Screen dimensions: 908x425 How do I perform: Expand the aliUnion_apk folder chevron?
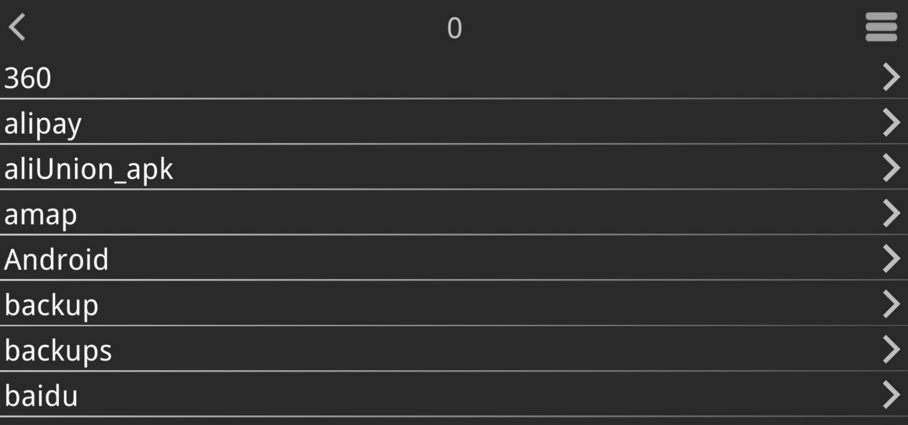[x=891, y=168]
